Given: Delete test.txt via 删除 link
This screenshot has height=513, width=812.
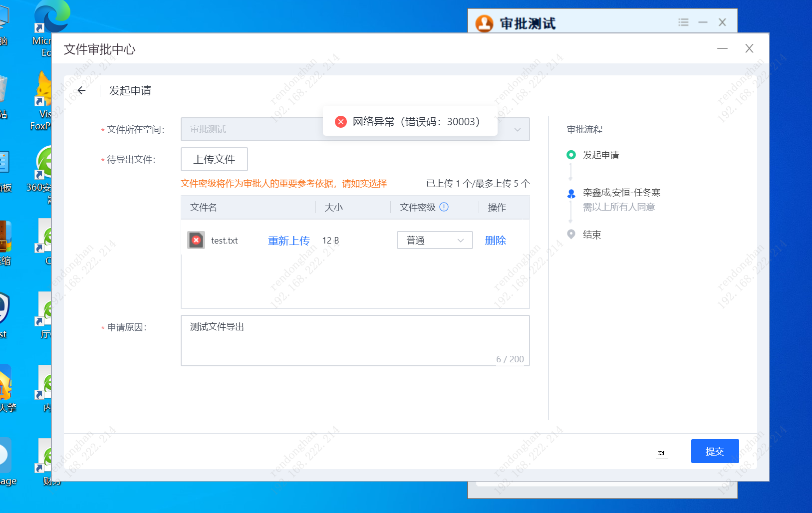Looking at the screenshot, I should tap(495, 241).
